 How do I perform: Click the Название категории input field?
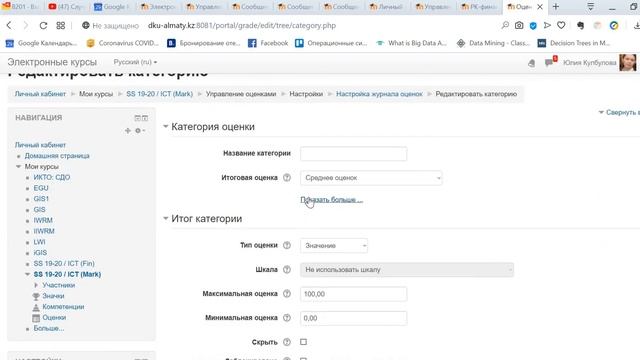click(x=353, y=154)
